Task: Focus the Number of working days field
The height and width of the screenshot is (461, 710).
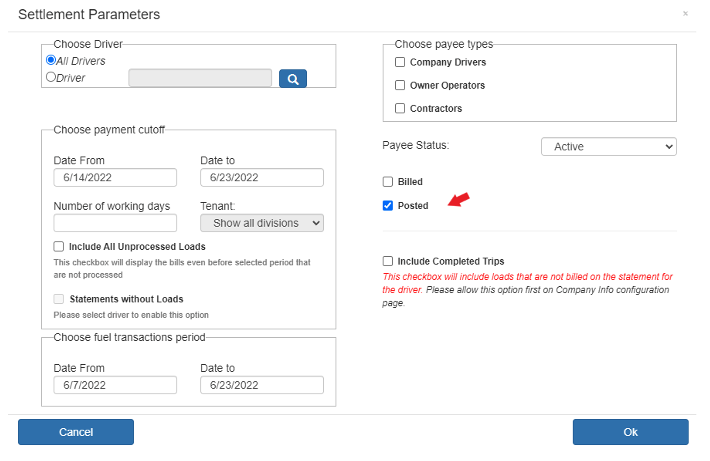Action: (x=115, y=223)
